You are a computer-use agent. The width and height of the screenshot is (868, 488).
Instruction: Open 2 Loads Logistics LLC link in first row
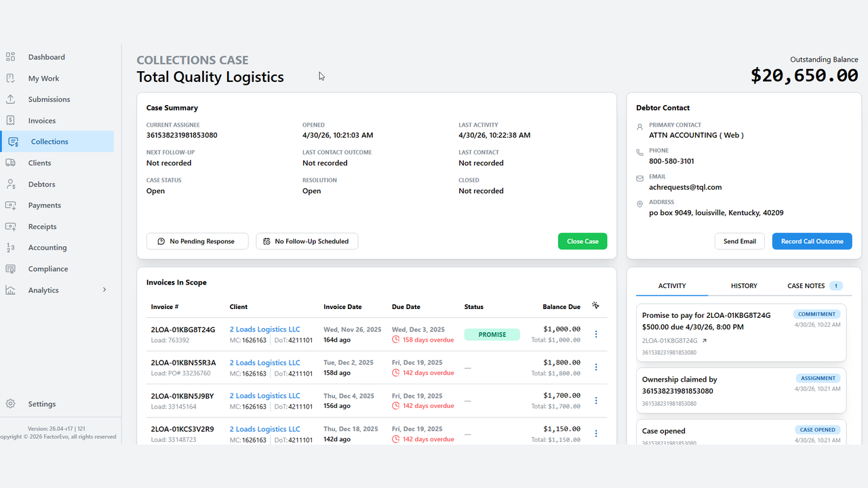(x=264, y=329)
